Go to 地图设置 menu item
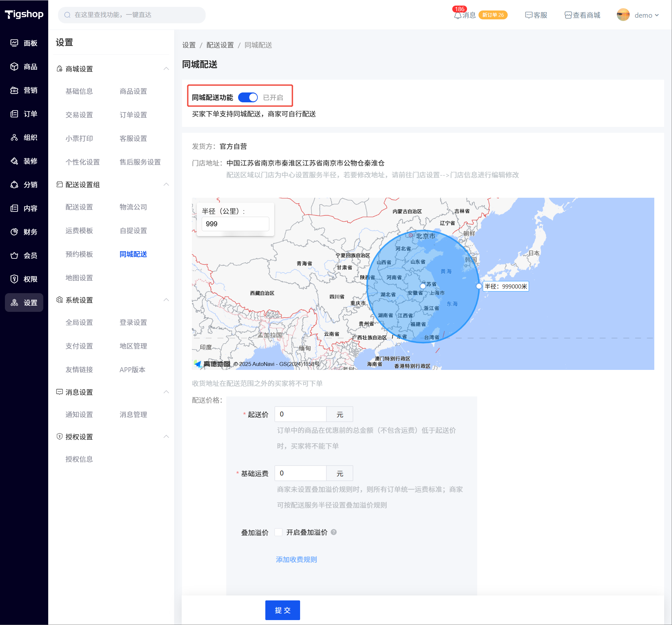 coord(79,278)
